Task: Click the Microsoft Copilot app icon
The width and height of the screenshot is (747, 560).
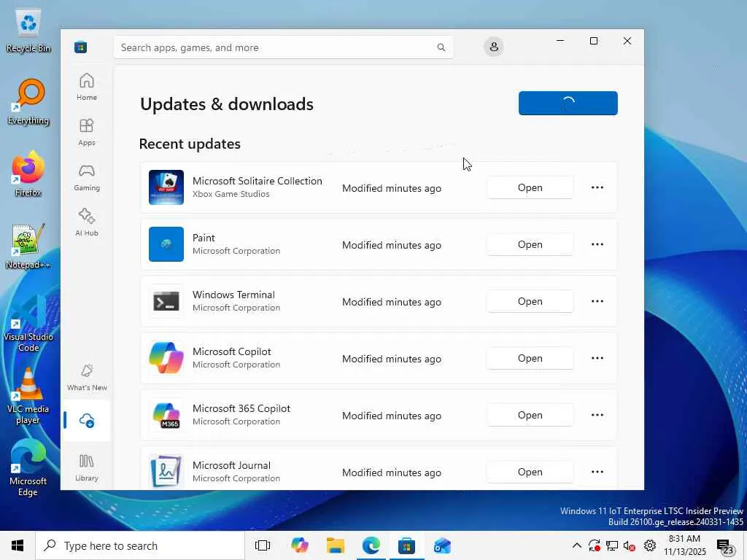Action: click(166, 358)
